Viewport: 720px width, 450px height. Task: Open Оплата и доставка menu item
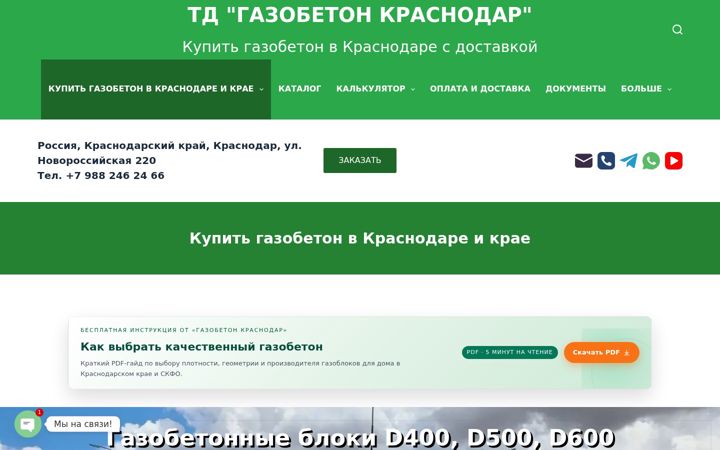tap(480, 89)
